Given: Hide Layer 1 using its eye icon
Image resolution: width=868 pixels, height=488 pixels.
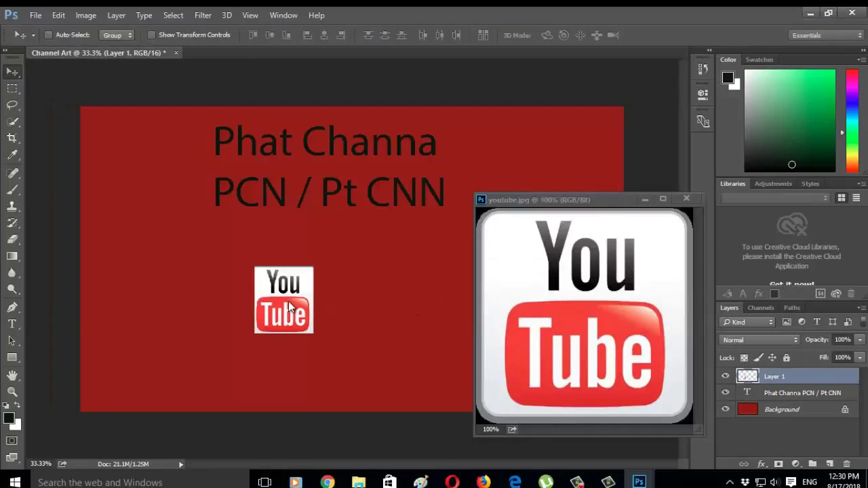Looking at the screenshot, I should (x=726, y=376).
